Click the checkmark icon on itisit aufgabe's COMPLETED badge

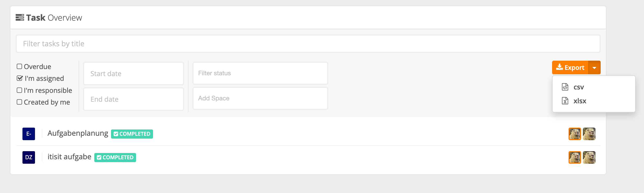(x=99, y=157)
